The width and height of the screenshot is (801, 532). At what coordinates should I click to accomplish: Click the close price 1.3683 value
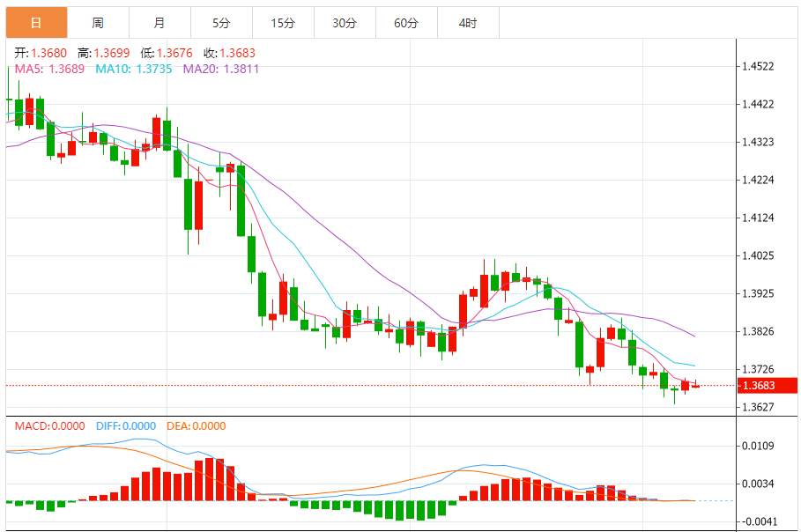coord(238,53)
